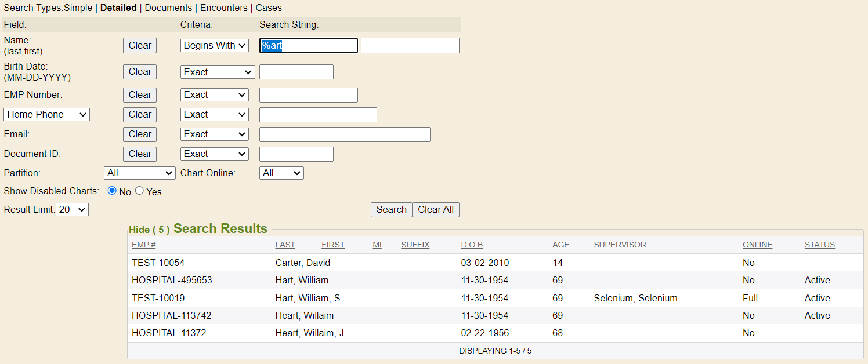Hide the Search Results panel

pyautogui.click(x=149, y=230)
